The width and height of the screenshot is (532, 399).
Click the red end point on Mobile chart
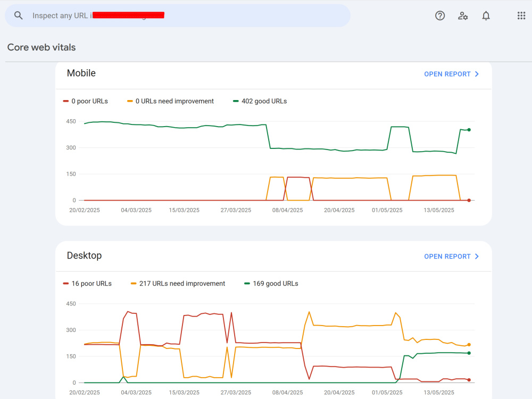[x=469, y=200]
